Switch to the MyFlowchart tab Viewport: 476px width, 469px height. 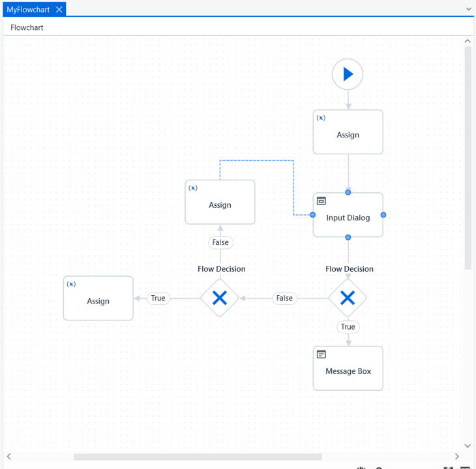pos(28,10)
